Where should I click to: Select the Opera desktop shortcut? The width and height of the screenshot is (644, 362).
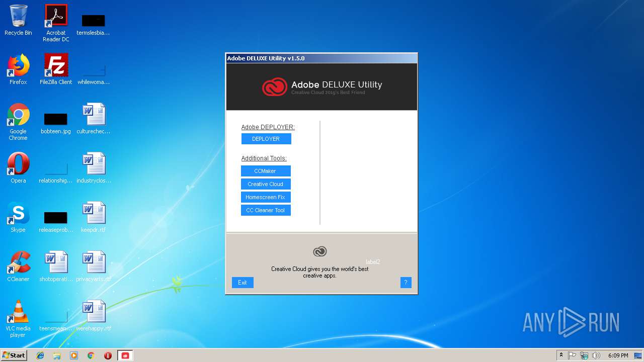[18, 168]
